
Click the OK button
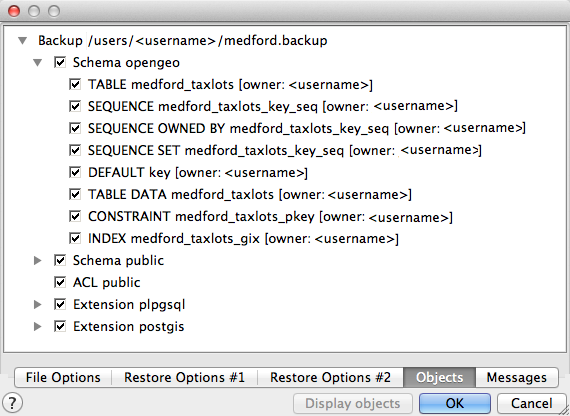(455, 403)
